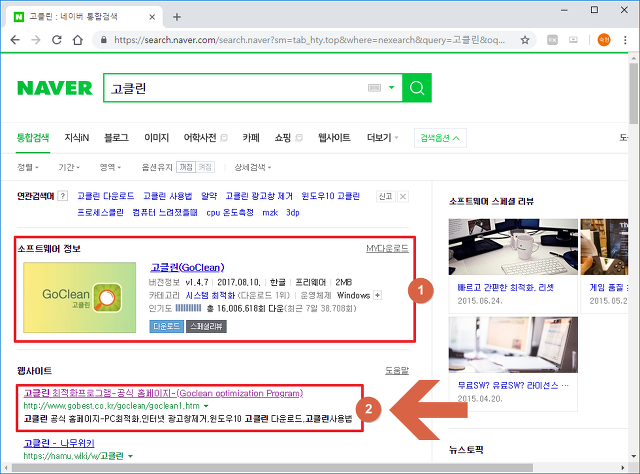Image resolution: width=640 pixels, height=474 pixels.
Task: Switch to the 지식iN tab
Action: 76,138
